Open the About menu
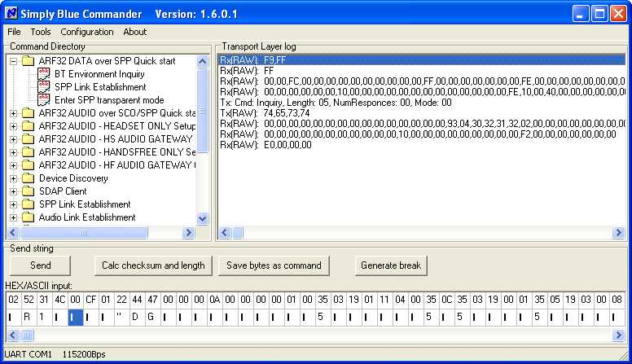Screen dimensions: 632x364 [134, 32]
